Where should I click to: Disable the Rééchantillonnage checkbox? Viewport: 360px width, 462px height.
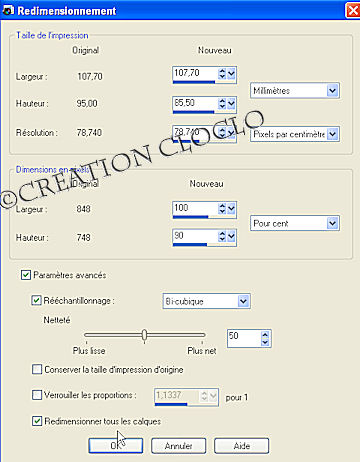[36, 300]
